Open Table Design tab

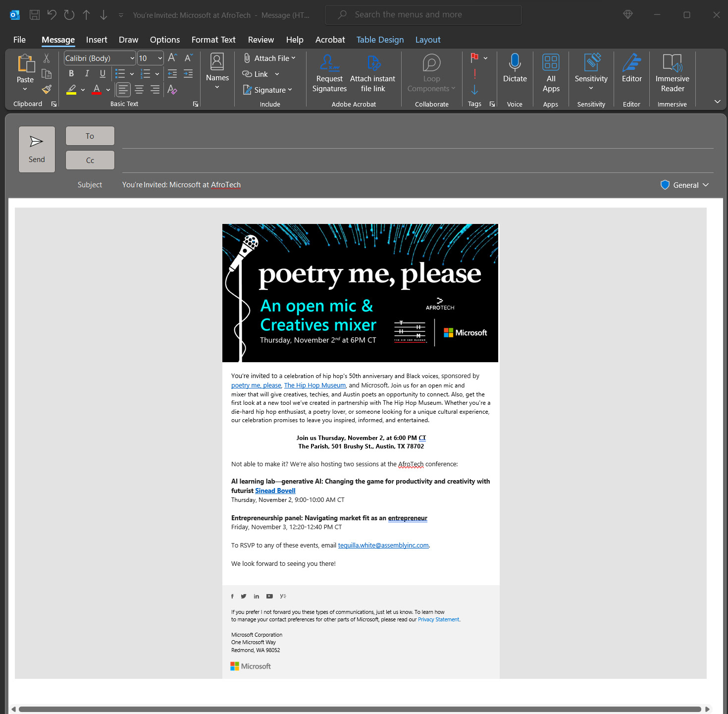point(380,40)
